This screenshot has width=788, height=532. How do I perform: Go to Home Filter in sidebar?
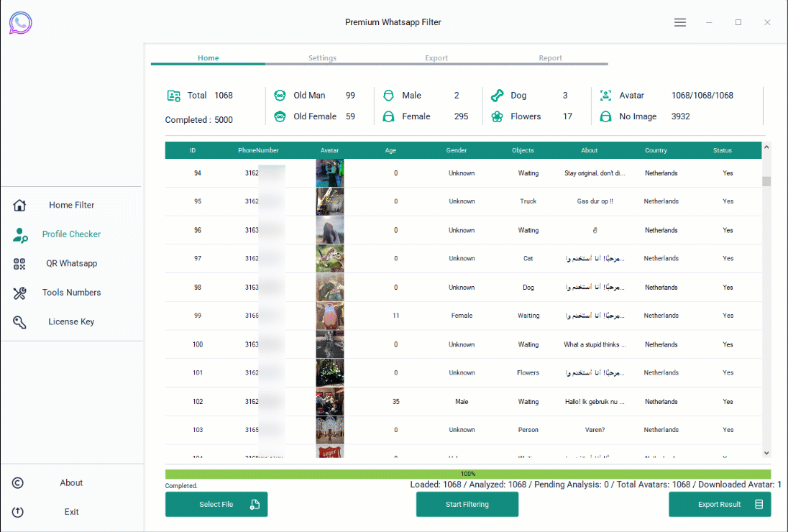point(71,205)
